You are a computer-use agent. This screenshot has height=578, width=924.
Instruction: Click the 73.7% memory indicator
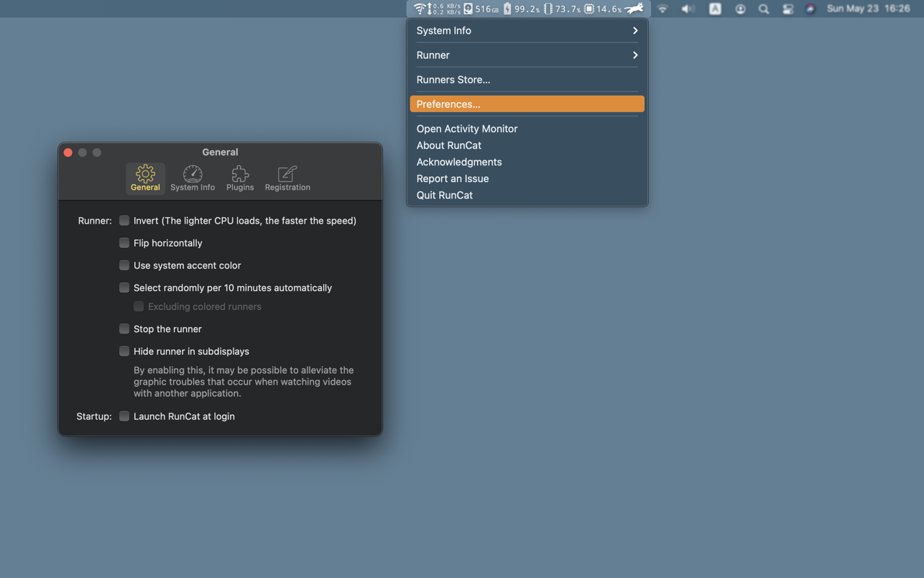click(x=563, y=9)
